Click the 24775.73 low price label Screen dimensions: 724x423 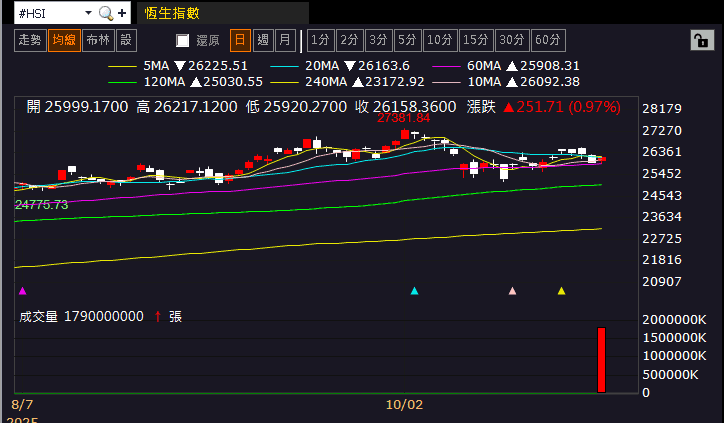coord(42,205)
